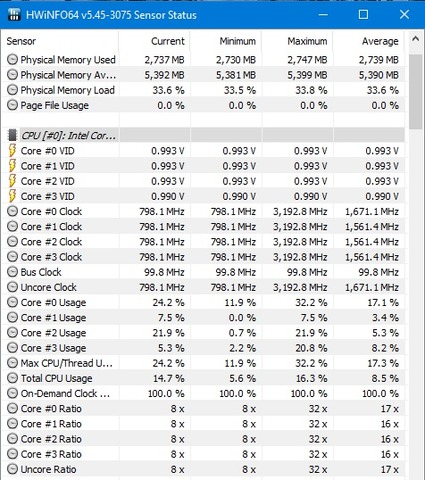Select the CPU [#0] chip icon
The height and width of the screenshot is (480, 425).
click(12, 135)
